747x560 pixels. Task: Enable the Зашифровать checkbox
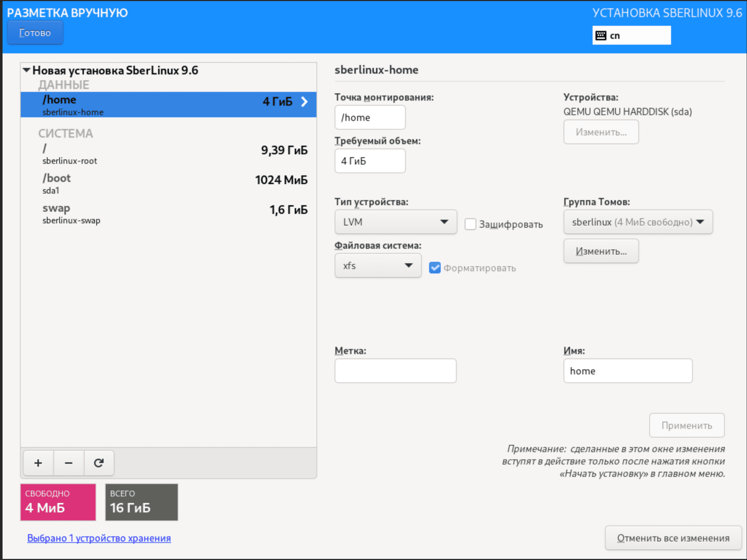click(471, 224)
